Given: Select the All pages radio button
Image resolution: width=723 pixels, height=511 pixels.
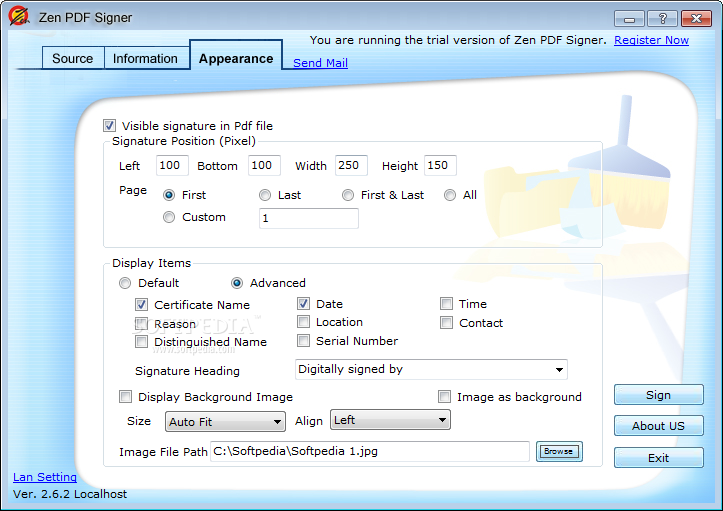Looking at the screenshot, I should pyautogui.click(x=450, y=195).
